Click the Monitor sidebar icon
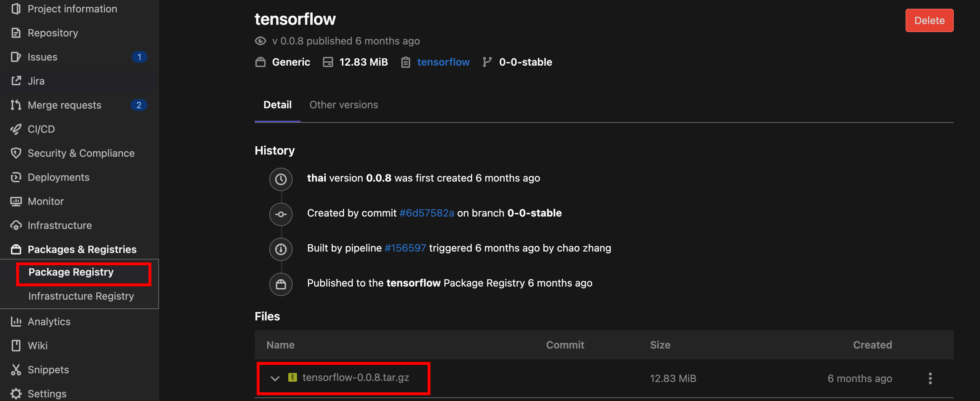This screenshot has width=980, height=401. click(x=16, y=202)
